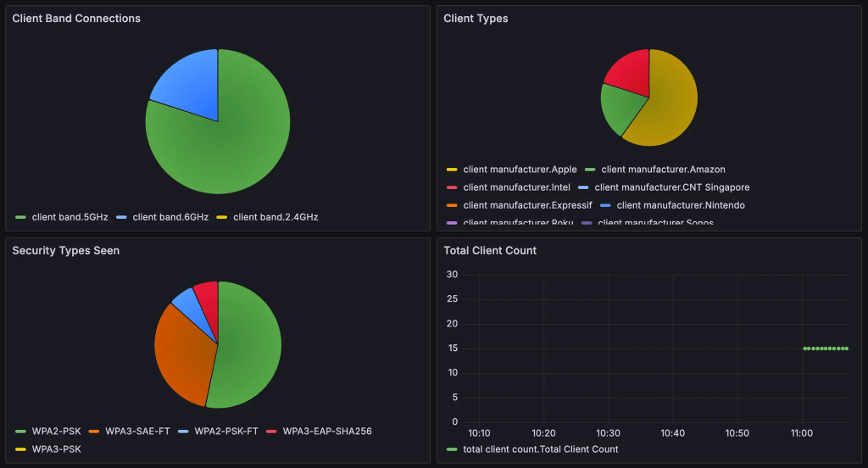Open the Client Band Connections panel title menu
This screenshot has width=868, height=468.
coord(76,19)
